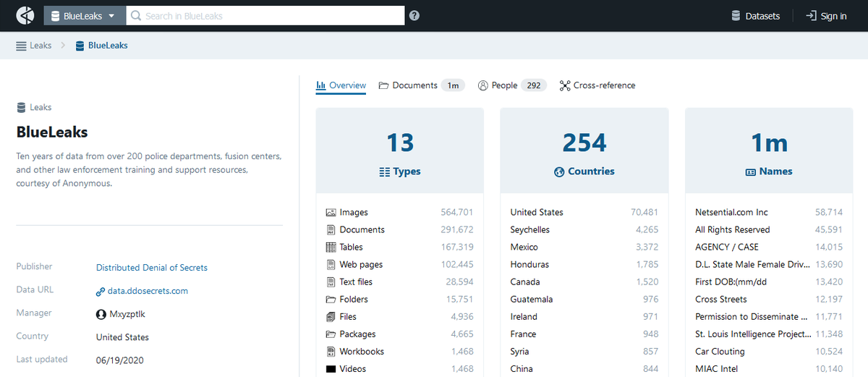
Task: Click the Videos type icon
Action: pyautogui.click(x=331, y=369)
